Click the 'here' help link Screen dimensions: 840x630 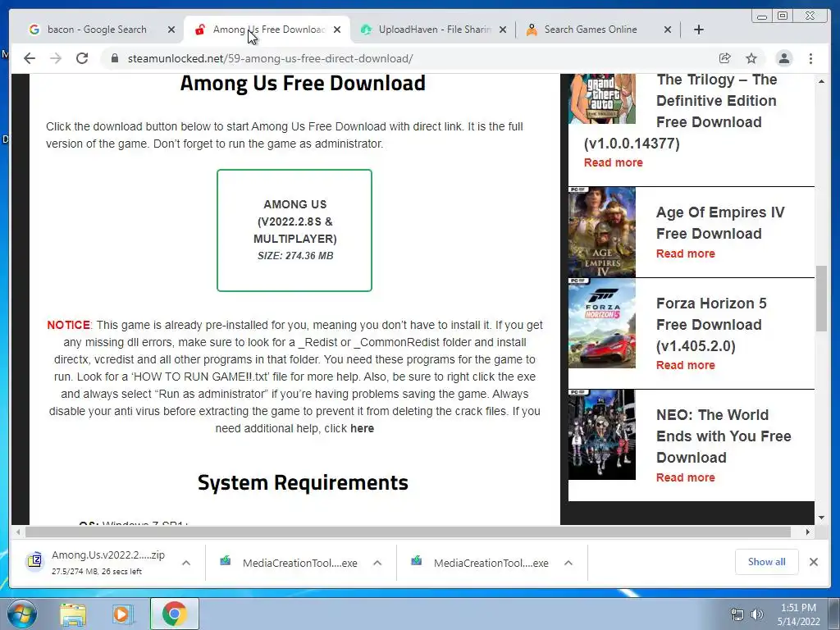(362, 428)
